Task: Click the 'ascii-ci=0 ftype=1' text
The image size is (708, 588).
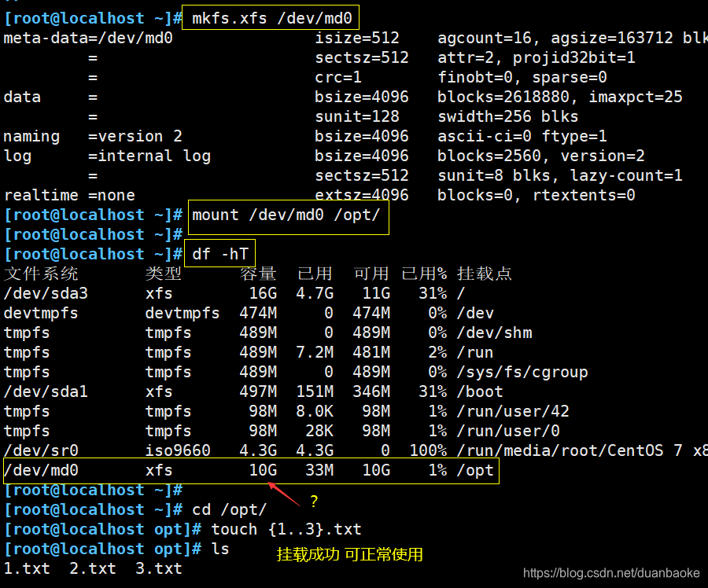Action: [x=522, y=136]
